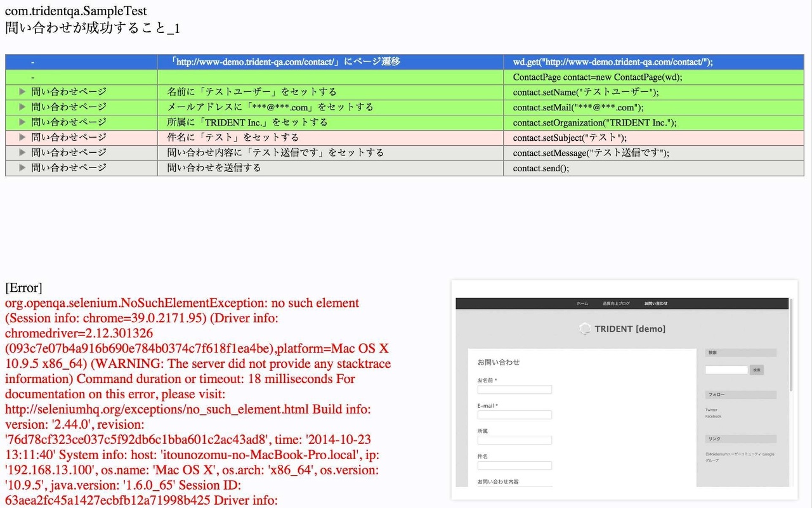Open the ホーム navigation item
The height and width of the screenshot is (508, 812).
pyautogui.click(x=582, y=303)
